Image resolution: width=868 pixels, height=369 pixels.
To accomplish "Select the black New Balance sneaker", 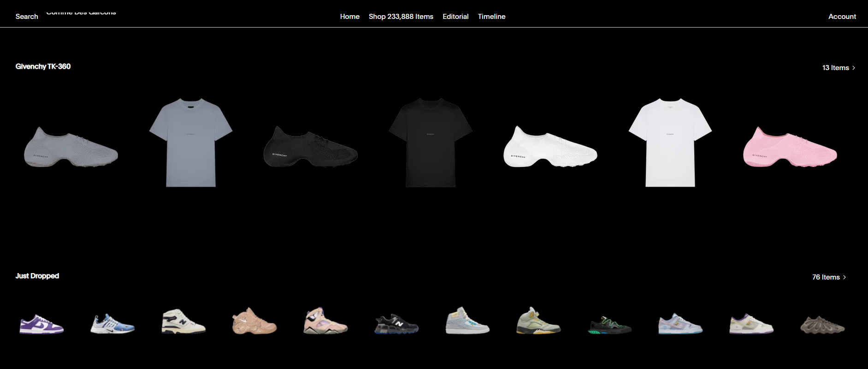I will pos(397,324).
